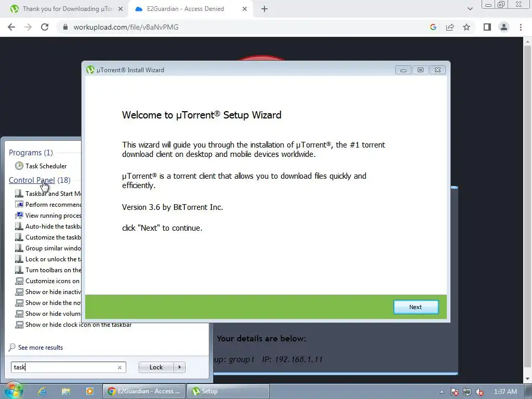Image resolution: width=532 pixels, height=399 pixels.
Task: Clear the Start menu search with the X
Action: pos(120,367)
